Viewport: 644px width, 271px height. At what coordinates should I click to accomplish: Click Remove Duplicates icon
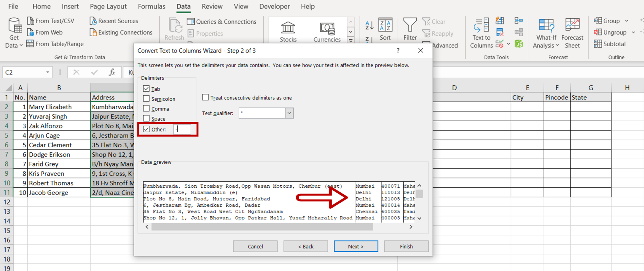click(x=500, y=32)
